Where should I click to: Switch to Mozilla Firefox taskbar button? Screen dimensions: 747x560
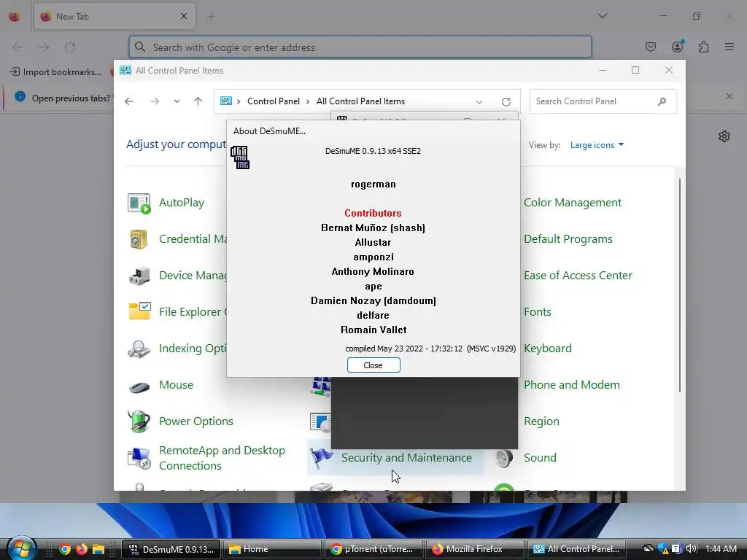tap(474, 550)
